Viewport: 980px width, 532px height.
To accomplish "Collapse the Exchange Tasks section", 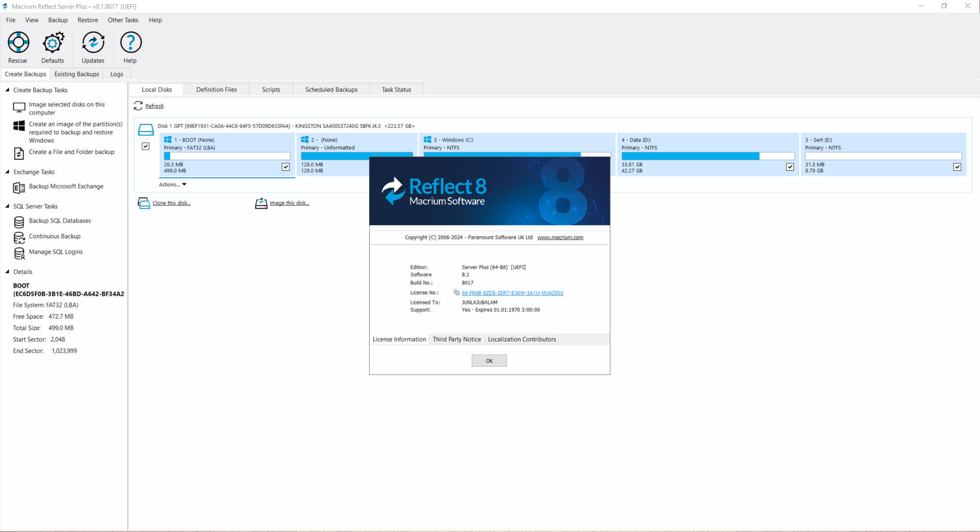I will tap(7, 172).
